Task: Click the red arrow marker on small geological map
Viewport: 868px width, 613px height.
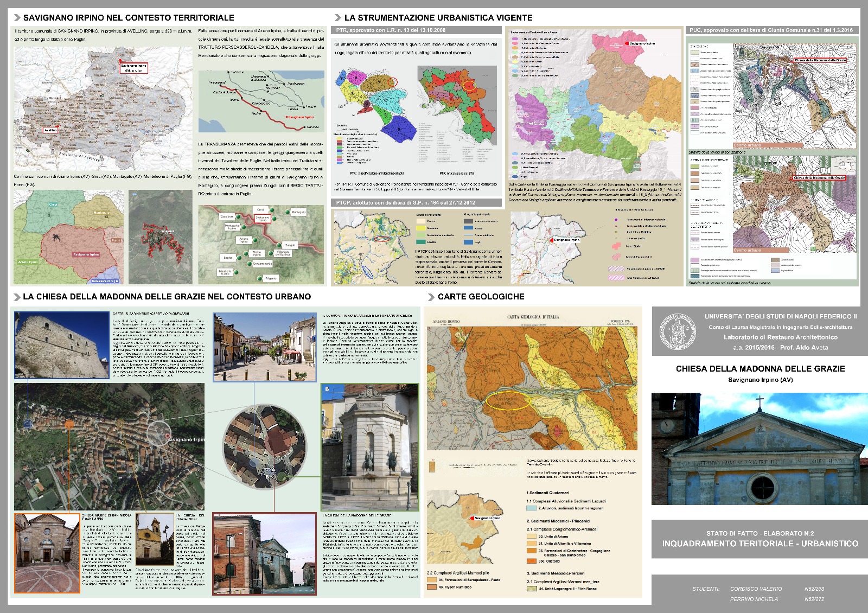Action: point(471,519)
